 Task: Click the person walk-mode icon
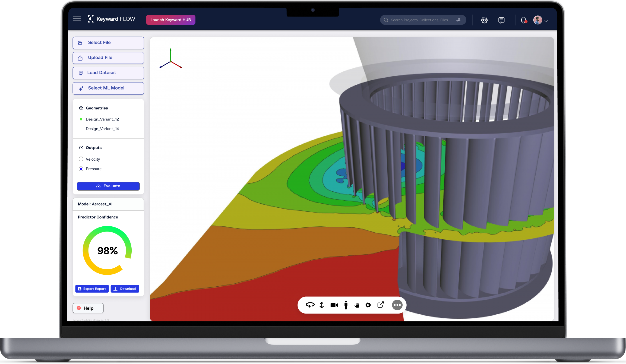(346, 305)
